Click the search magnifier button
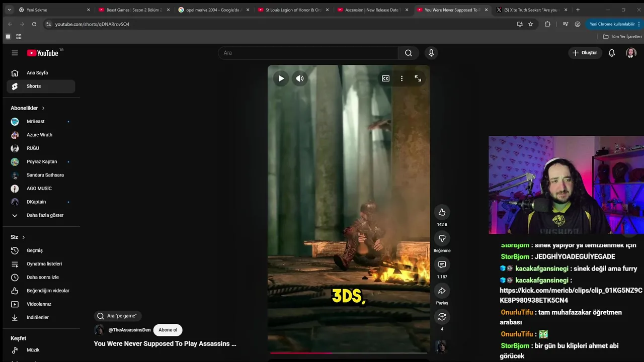Screen dimensions: 644x362 tap(409, 53)
